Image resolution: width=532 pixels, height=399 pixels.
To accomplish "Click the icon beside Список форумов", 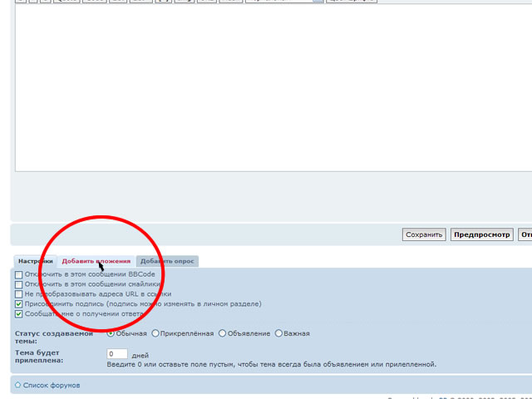I will coord(18,386).
